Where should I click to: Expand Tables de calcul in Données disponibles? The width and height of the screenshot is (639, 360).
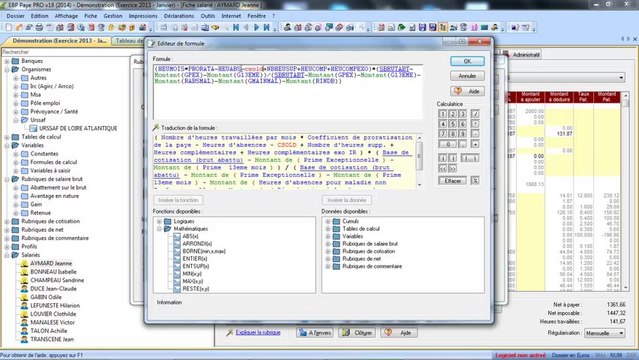pyautogui.click(x=328, y=229)
